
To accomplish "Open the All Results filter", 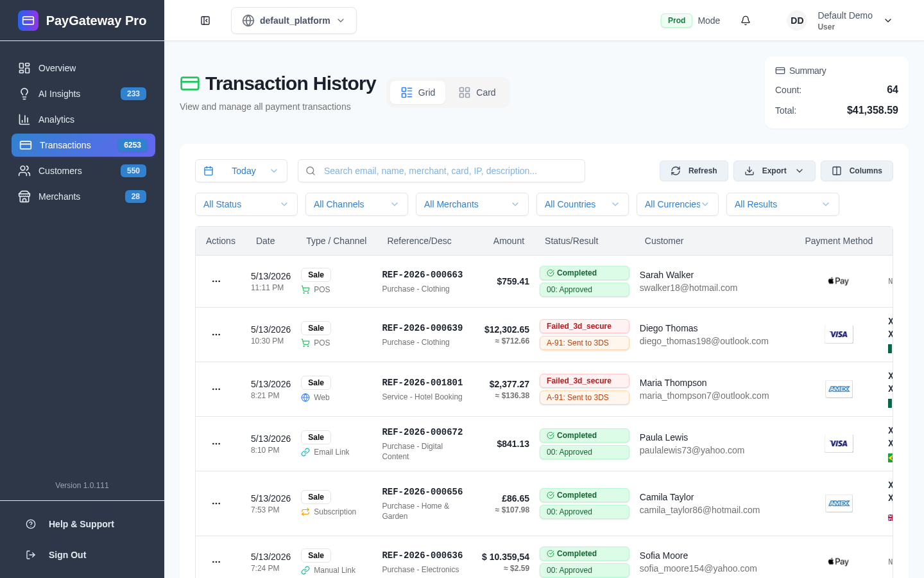I will (783, 204).
